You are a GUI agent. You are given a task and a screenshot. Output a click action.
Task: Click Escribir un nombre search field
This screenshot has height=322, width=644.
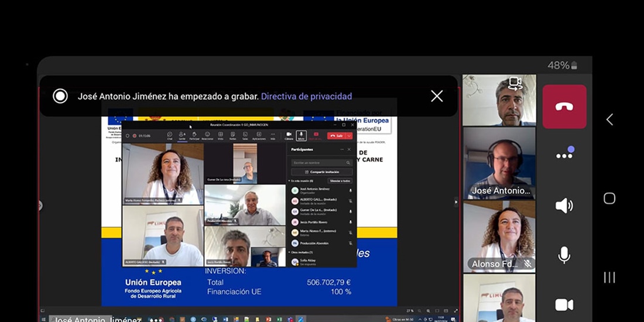(x=321, y=163)
